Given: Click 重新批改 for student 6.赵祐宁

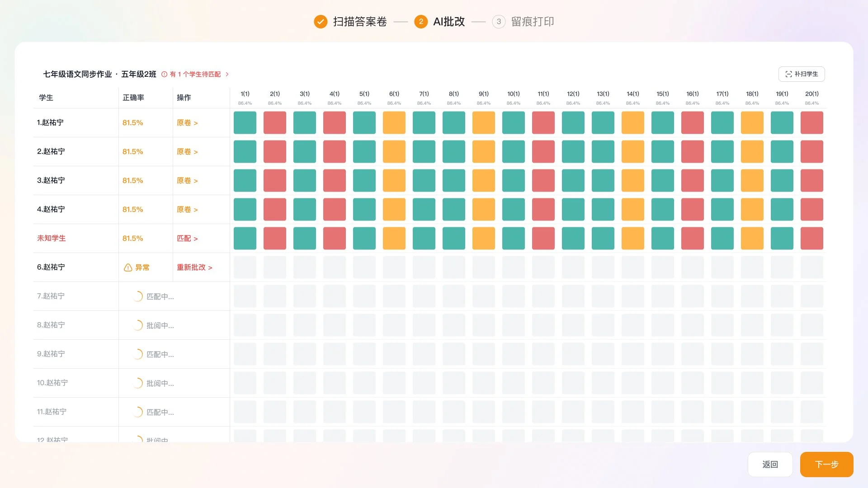Looking at the screenshot, I should [x=194, y=267].
